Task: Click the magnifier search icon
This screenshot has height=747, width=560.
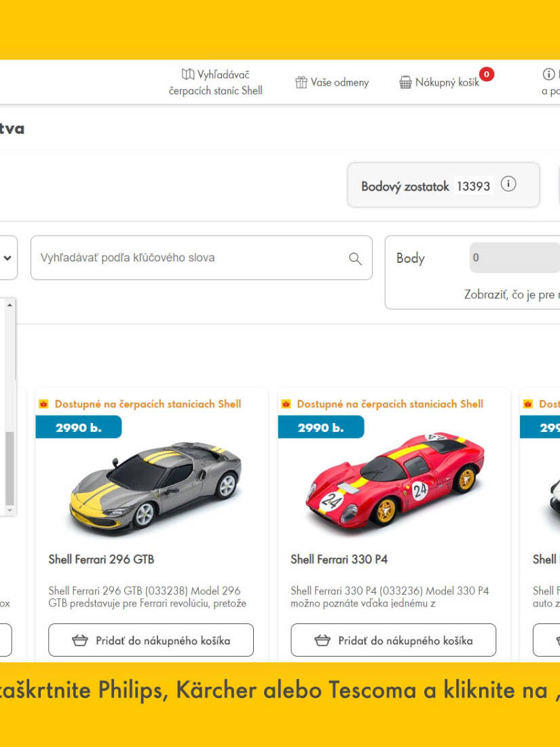Action: click(355, 259)
